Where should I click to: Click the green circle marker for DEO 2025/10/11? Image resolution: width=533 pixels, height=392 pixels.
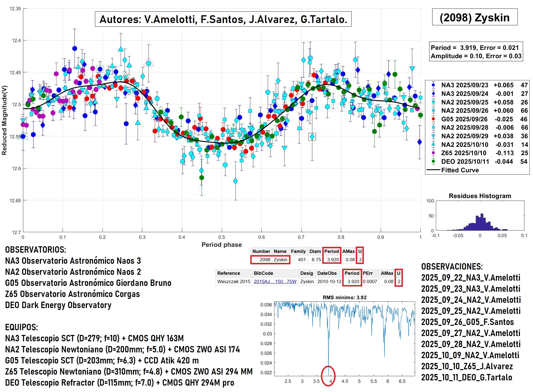point(433,162)
